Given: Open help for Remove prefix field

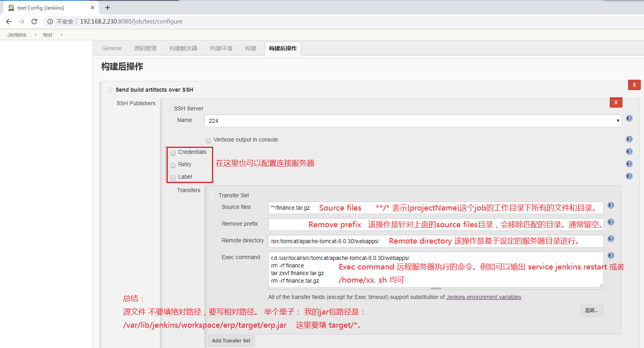Looking at the screenshot, I should (x=611, y=222).
